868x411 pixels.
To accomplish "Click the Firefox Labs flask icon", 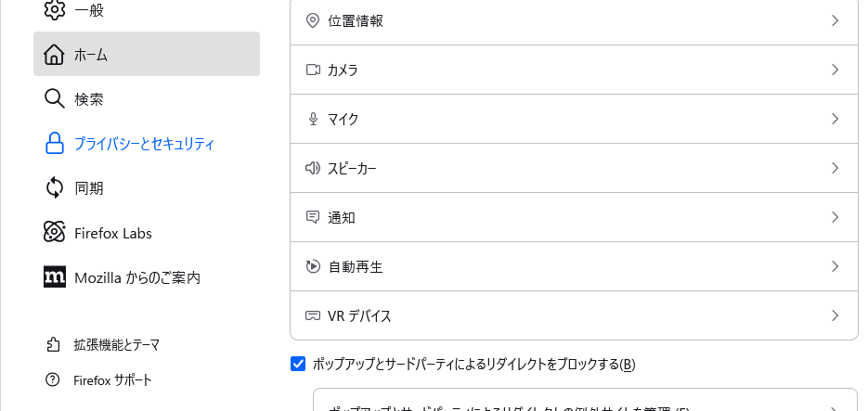I will click(x=55, y=233).
